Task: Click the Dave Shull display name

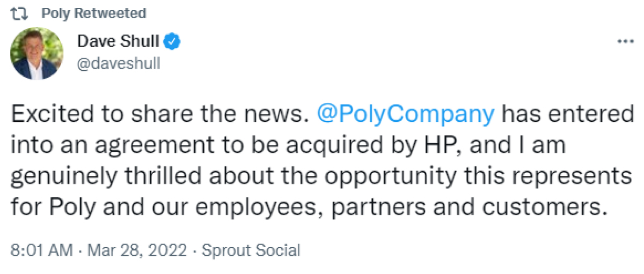Action: (x=119, y=41)
